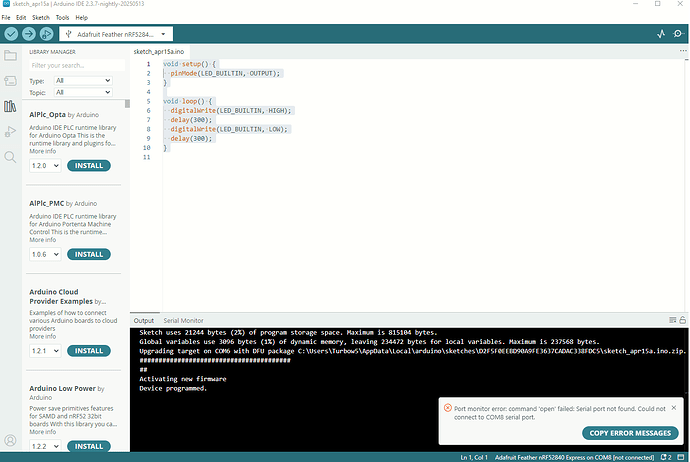Install the AlPlc_PMC library

coord(89,255)
